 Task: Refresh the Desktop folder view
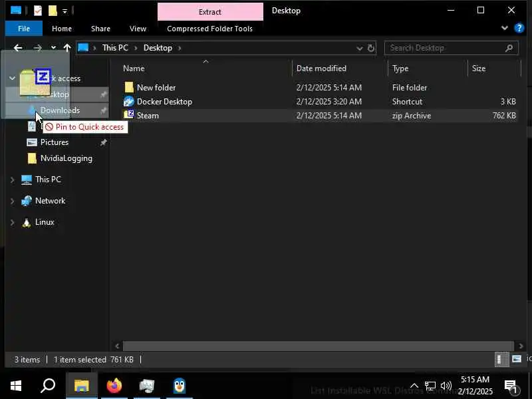371,48
